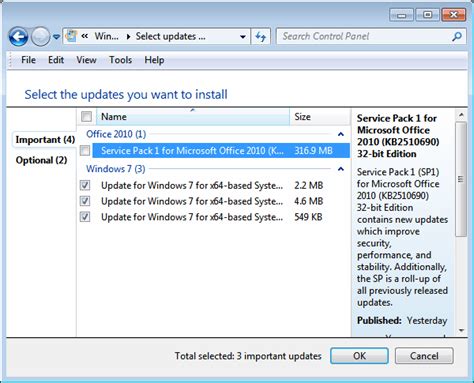
Task: Click the Windows 7 (3) group heading
Action: pos(115,169)
